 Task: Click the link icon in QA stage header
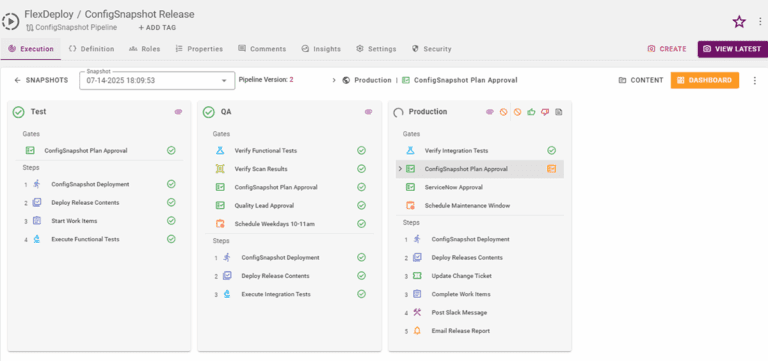(368, 112)
